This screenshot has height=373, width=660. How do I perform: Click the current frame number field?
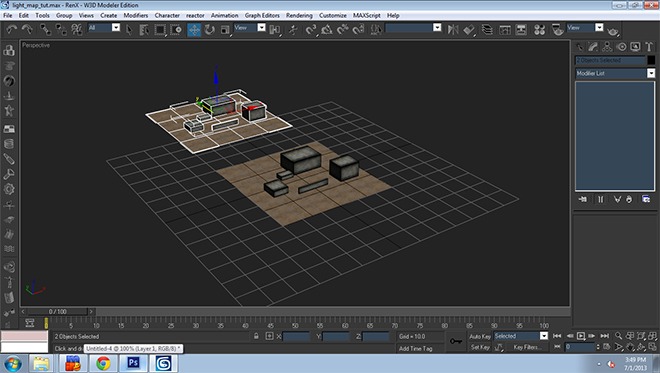click(580, 347)
